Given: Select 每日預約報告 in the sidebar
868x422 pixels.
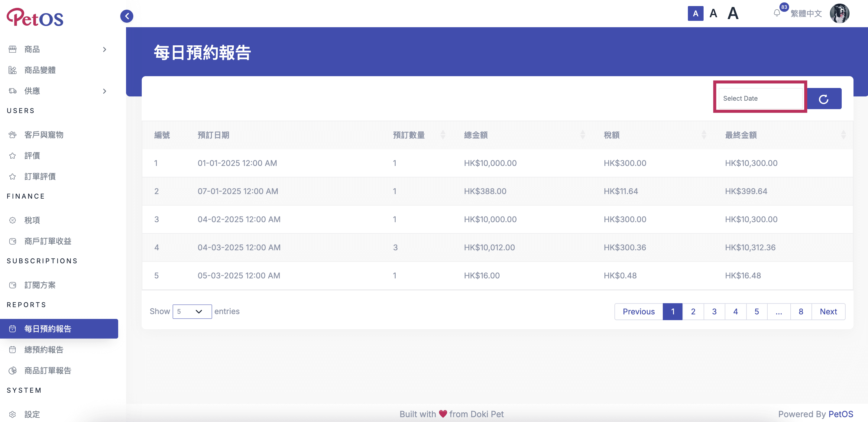Looking at the screenshot, I should tap(59, 329).
